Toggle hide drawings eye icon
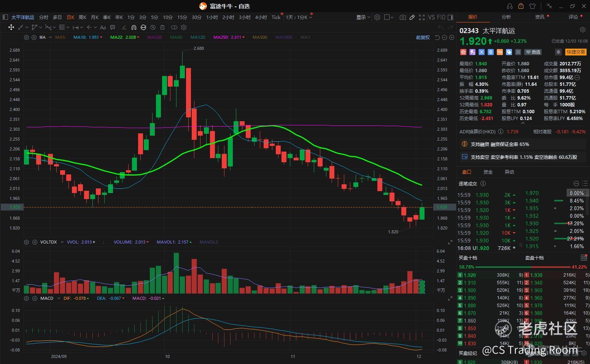Image resolution: width=590 pixels, height=364 pixels. (x=153, y=27)
